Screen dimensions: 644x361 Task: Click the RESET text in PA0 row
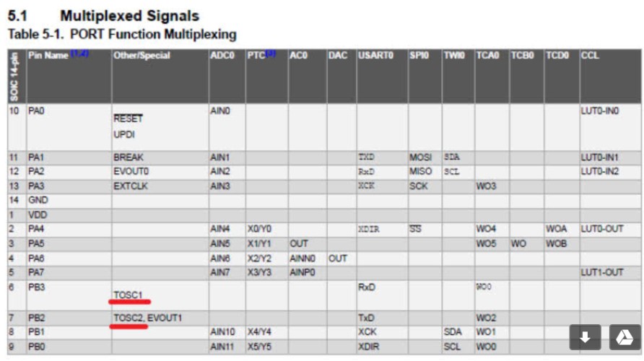coord(128,121)
